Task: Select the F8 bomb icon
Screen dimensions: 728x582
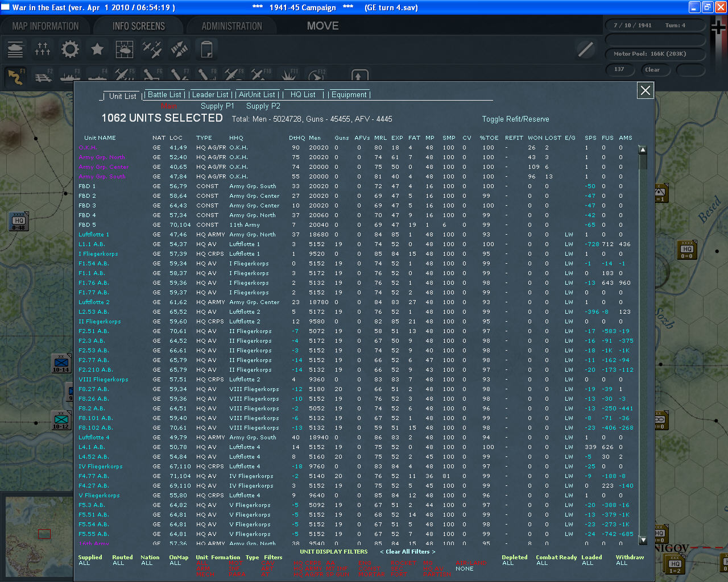Action: coord(206,76)
